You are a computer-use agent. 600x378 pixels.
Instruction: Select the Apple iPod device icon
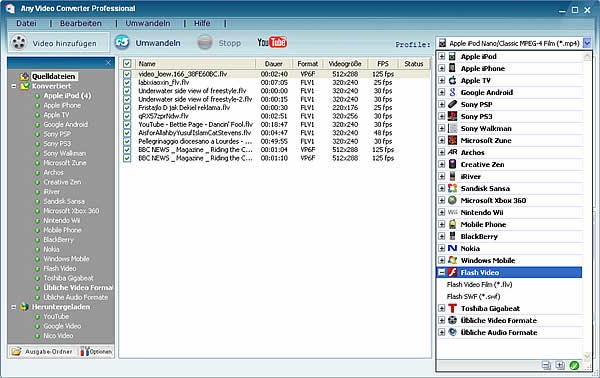coord(452,57)
